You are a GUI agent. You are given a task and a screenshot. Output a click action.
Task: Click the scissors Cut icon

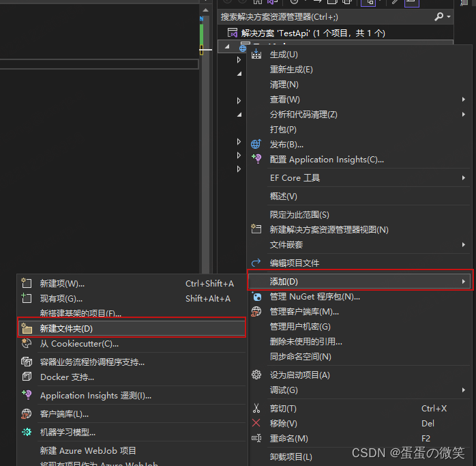pos(256,408)
